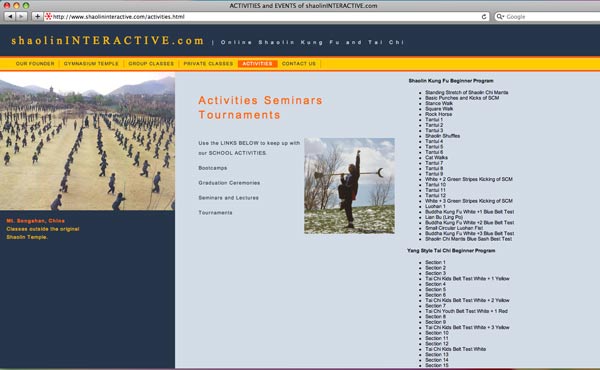Click the browser forward arrow button
The image size is (600, 370).
click(x=21, y=16)
